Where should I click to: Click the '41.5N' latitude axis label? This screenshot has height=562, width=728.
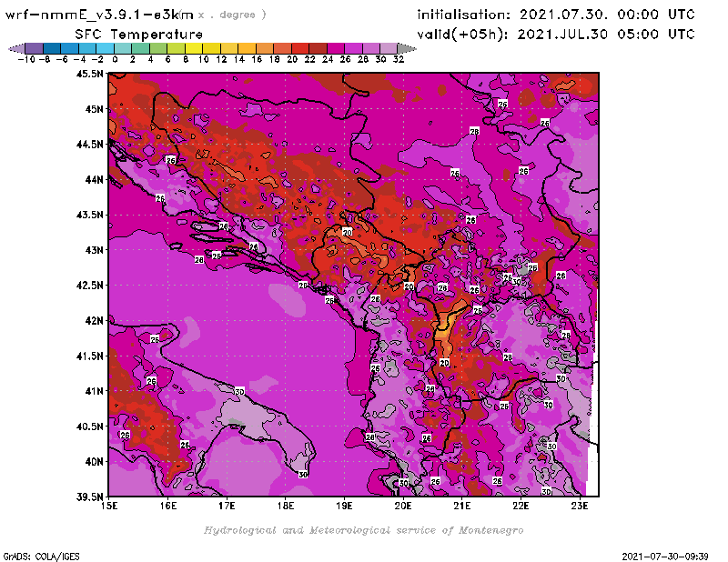[x=90, y=356]
